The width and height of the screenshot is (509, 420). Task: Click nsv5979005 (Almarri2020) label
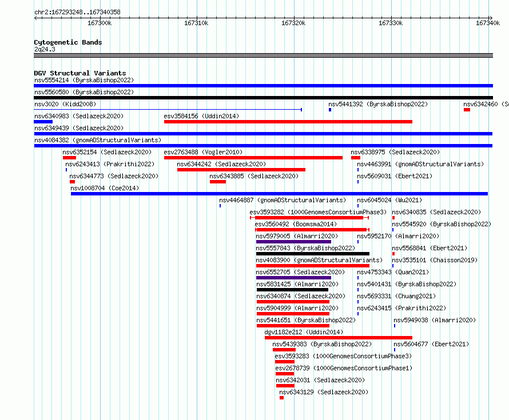297,236
